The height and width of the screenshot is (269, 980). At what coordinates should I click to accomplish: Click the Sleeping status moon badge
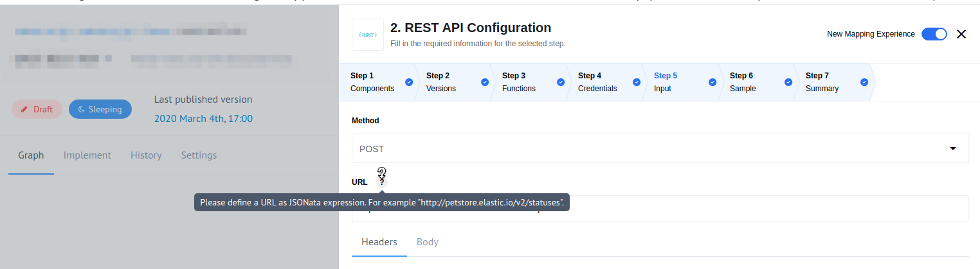(100, 109)
